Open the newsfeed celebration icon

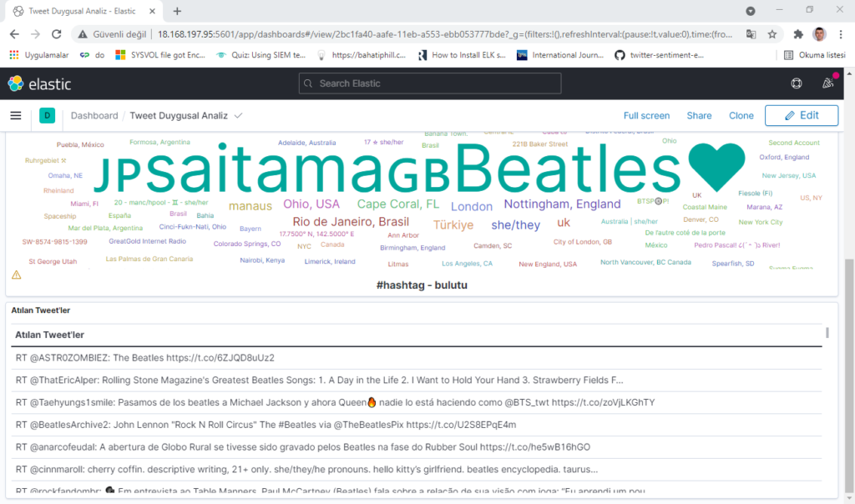coord(827,83)
